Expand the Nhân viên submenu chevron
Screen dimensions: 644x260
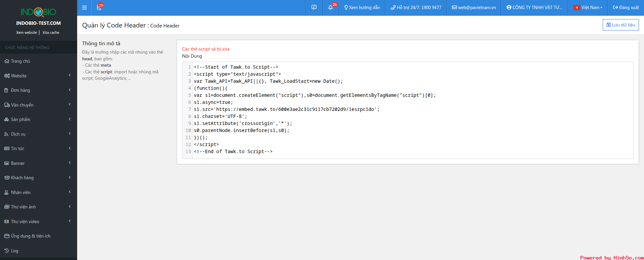tap(70, 192)
